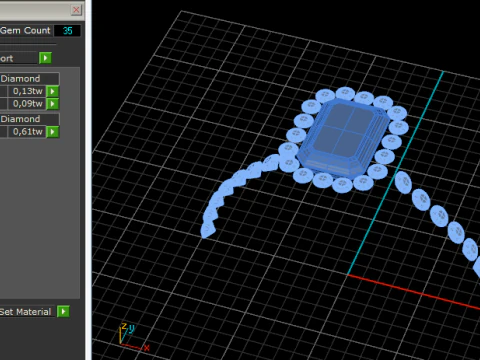Select the 0,09tw diamond entry
The height and width of the screenshot is (360, 480).
click(x=26, y=104)
